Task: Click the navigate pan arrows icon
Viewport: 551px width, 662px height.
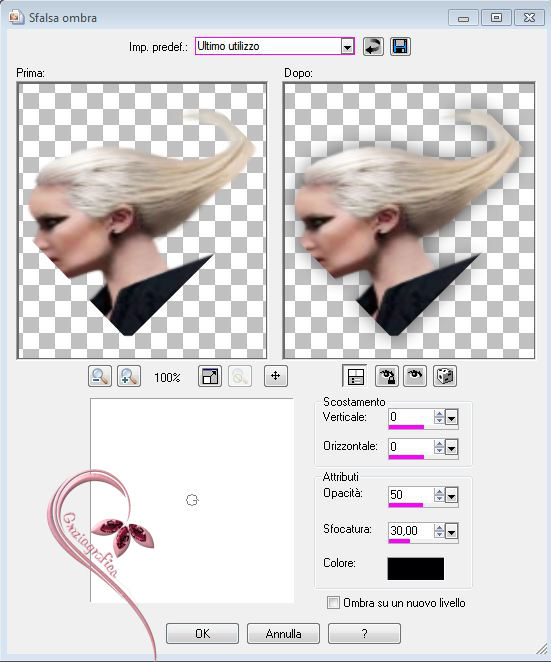Action: pos(276,376)
